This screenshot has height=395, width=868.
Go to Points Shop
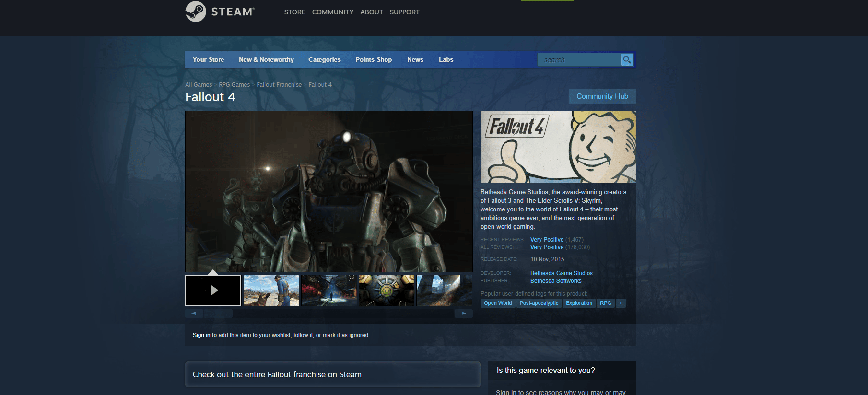point(374,59)
